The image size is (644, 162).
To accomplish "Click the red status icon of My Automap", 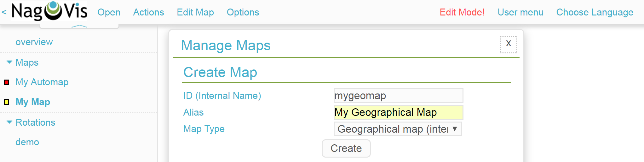I will click(x=6, y=82).
